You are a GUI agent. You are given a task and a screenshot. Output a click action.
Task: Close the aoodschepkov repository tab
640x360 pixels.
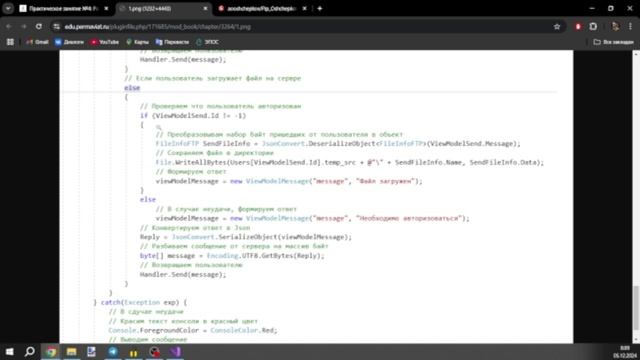click(x=304, y=9)
